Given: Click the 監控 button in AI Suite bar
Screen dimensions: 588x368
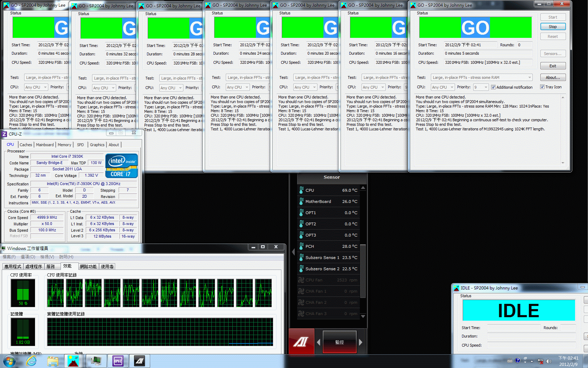Looking at the screenshot, I should click(x=339, y=342).
